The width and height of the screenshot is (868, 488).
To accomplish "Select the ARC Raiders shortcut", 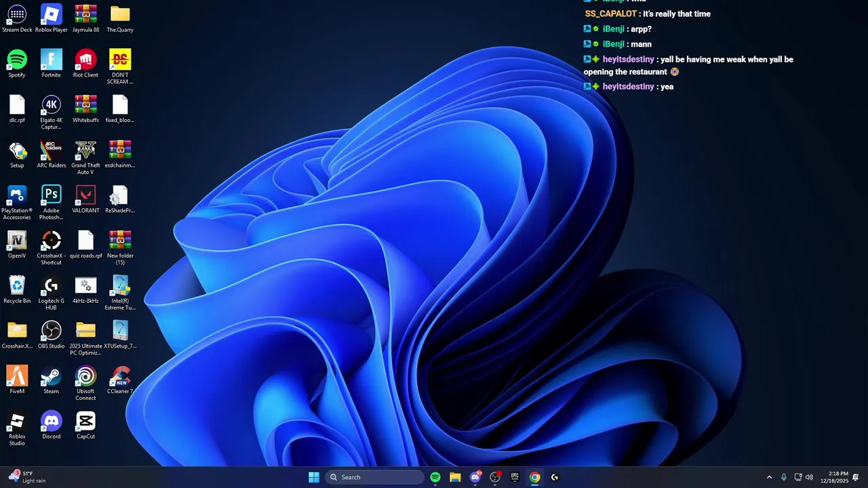I will [x=52, y=154].
